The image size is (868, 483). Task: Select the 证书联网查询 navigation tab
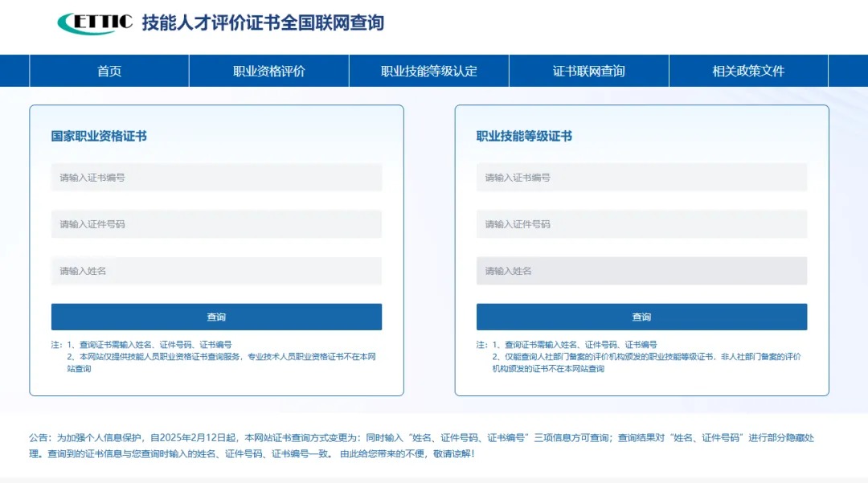point(588,71)
